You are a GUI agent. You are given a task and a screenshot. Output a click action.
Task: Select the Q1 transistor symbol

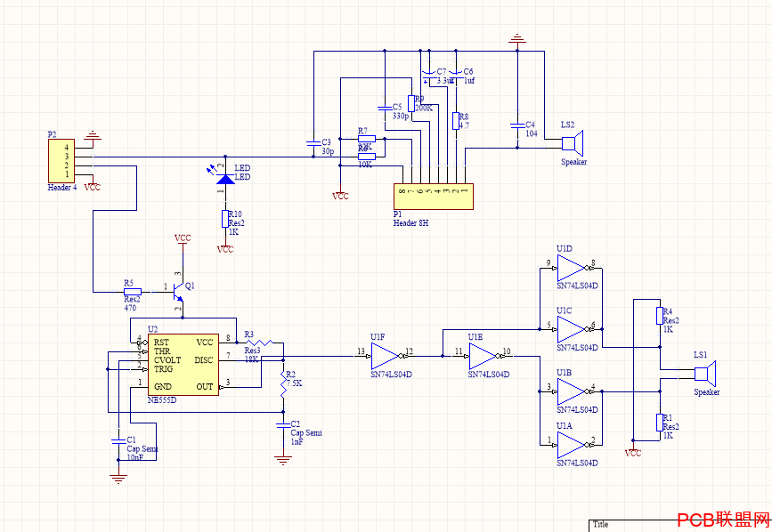click(178, 292)
